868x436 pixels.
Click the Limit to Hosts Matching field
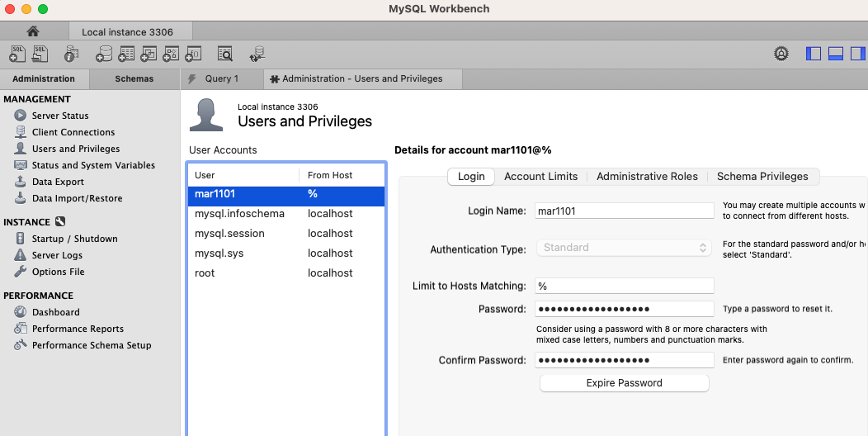pyautogui.click(x=625, y=286)
